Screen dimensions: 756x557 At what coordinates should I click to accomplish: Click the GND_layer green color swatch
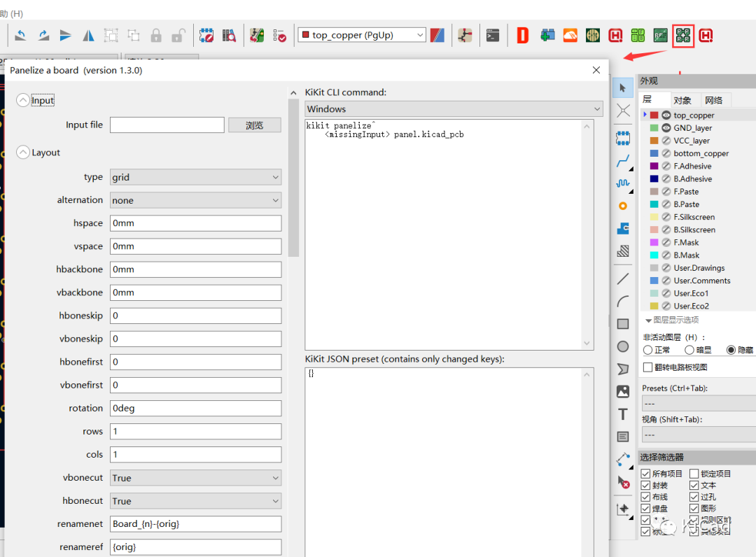coord(654,127)
